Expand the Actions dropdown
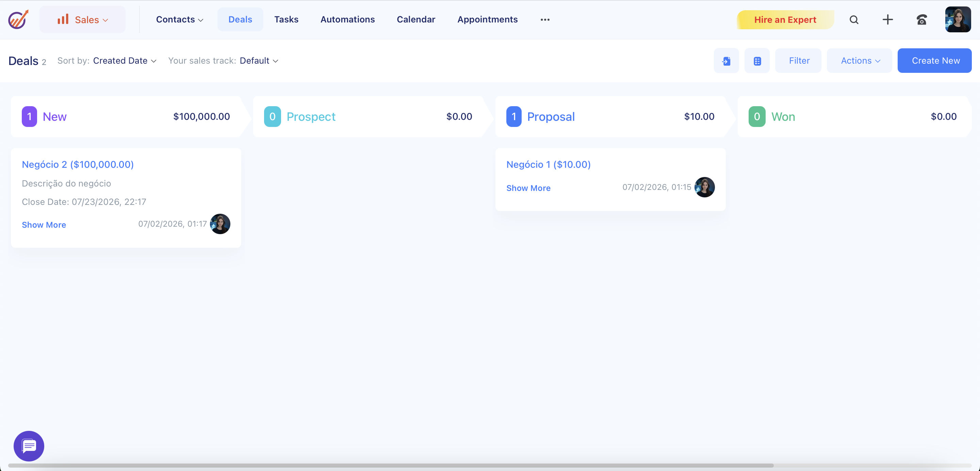980x471 pixels. (x=860, y=61)
